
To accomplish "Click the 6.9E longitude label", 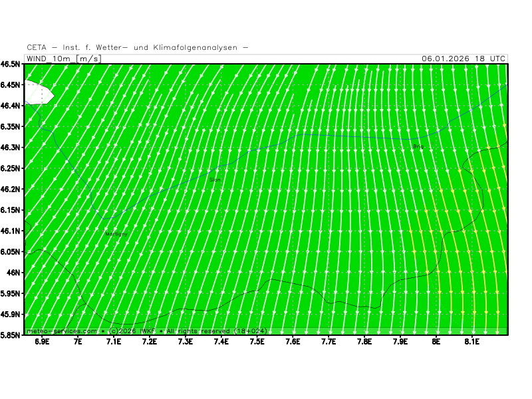I will [42, 342].
